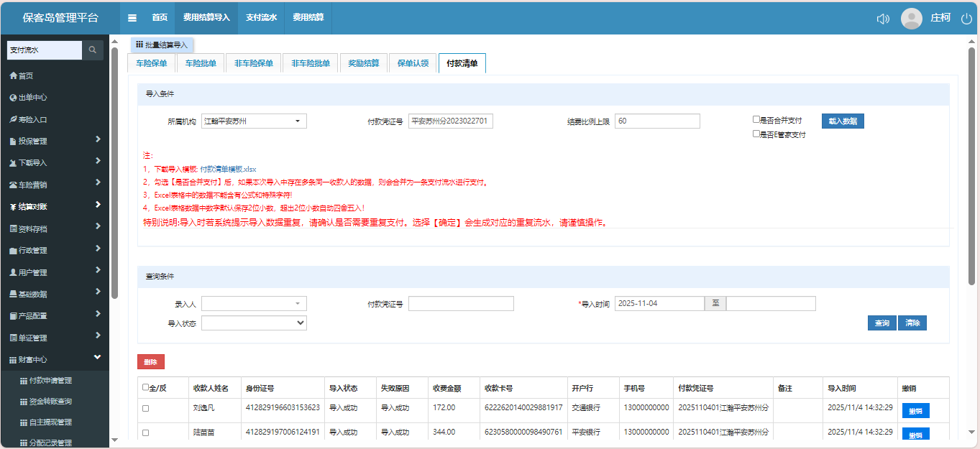
Task: Switch to the 奖励结算 tab
Action: click(363, 63)
